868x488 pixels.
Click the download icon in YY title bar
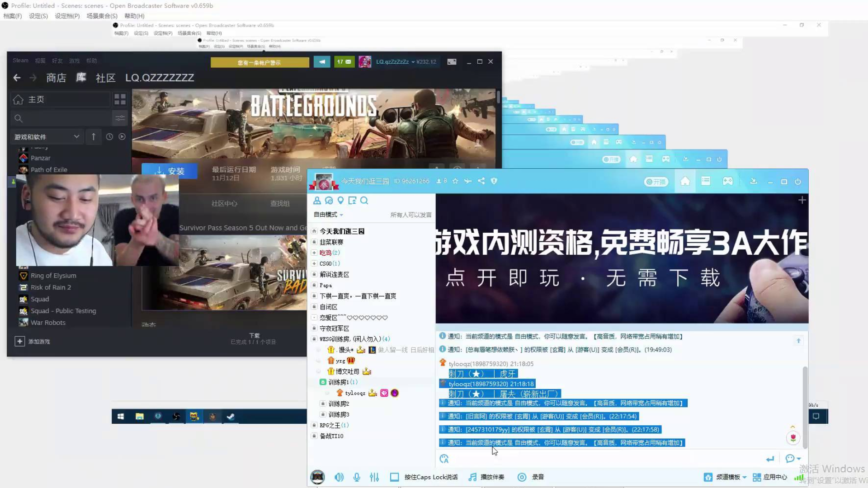(754, 181)
